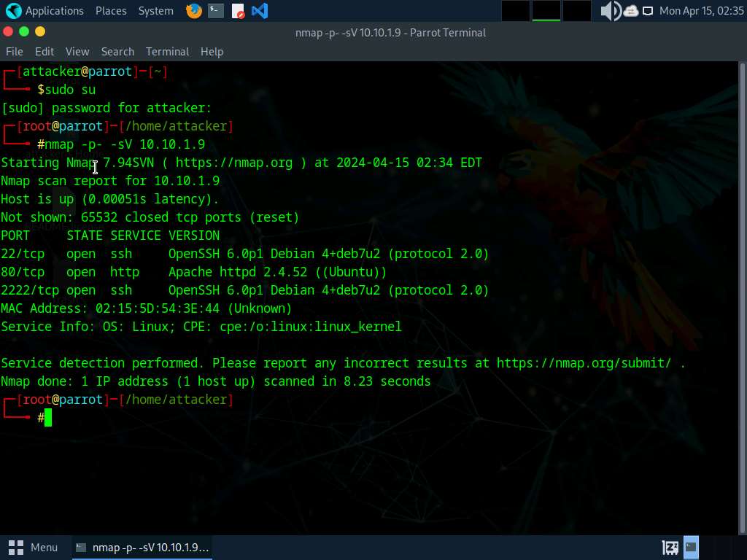The height and width of the screenshot is (560, 747).
Task: Select the workspace thumbnail in the taskbar
Action: 689,547
